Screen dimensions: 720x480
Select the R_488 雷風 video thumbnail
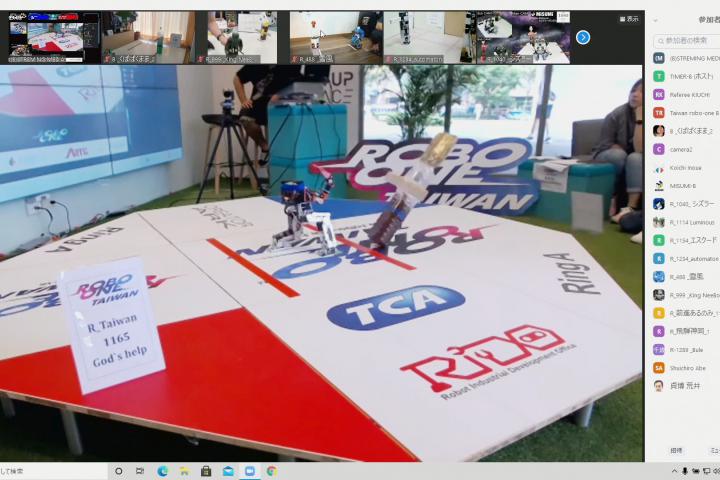[336, 38]
